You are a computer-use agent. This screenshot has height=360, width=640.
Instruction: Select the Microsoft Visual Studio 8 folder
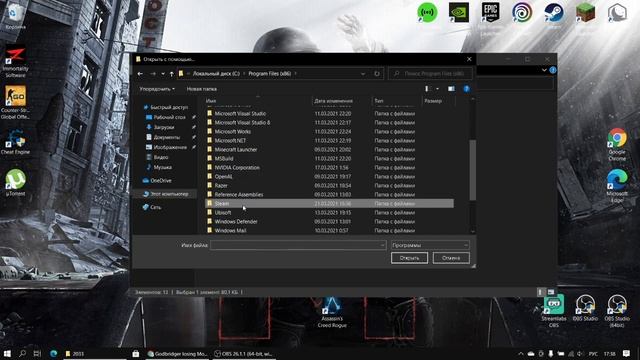coord(329,122)
